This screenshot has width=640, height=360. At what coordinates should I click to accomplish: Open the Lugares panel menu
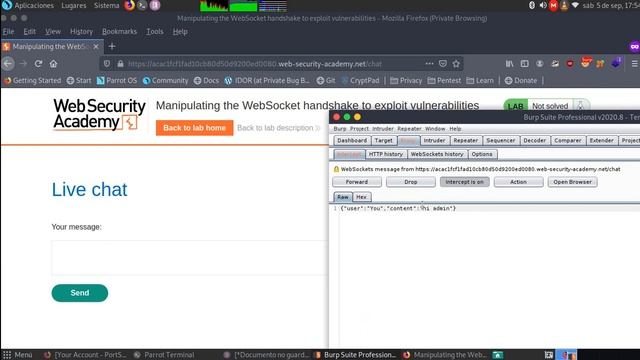pyautogui.click(x=73, y=5)
